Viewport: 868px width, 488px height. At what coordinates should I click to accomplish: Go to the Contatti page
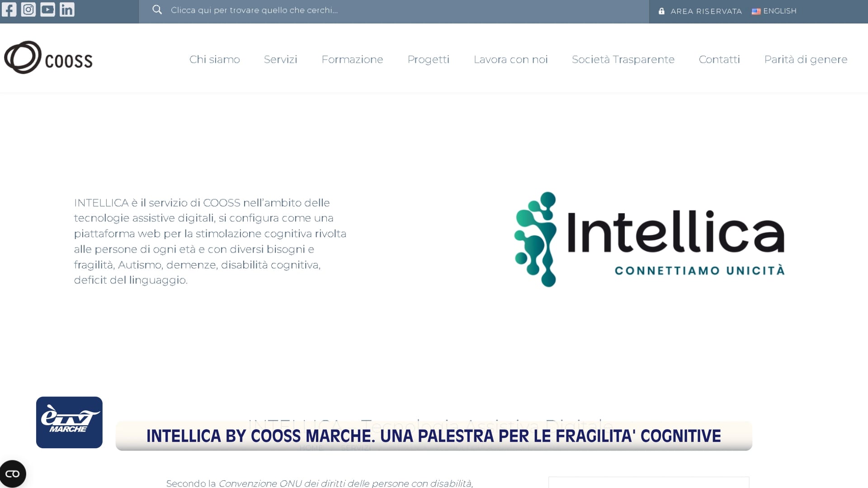[720, 59]
